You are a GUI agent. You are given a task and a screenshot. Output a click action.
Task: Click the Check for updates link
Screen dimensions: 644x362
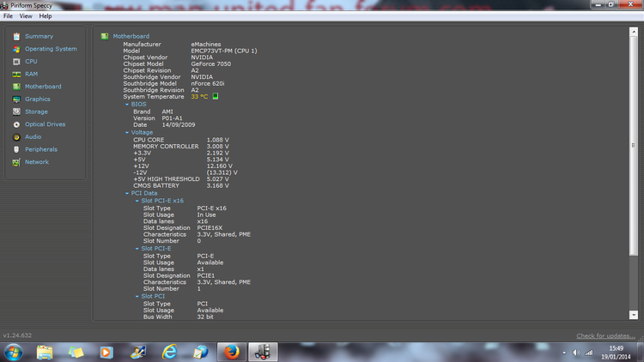606,335
